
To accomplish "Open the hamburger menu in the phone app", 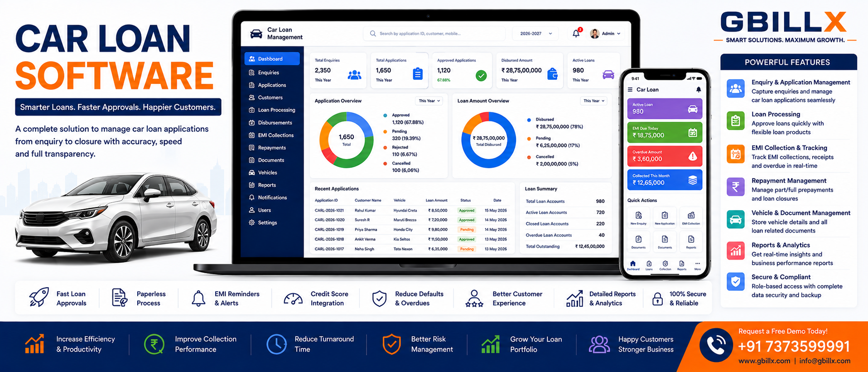I will tap(630, 90).
